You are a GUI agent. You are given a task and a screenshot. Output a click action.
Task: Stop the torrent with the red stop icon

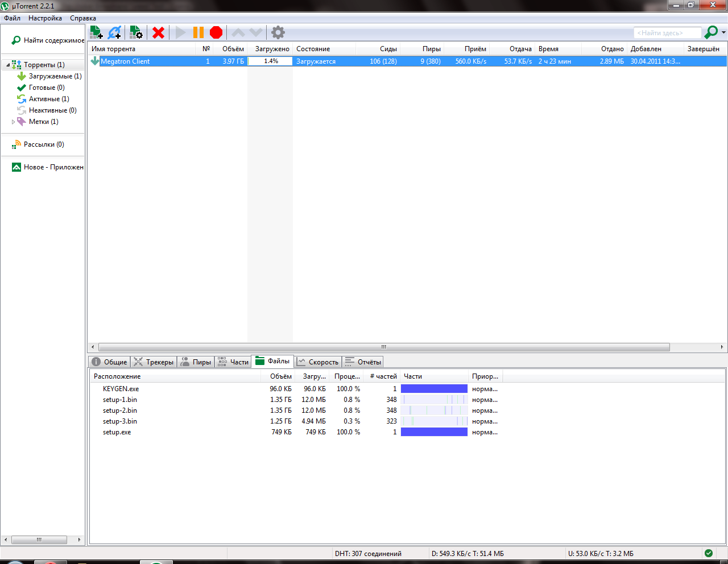click(x=216, y=32)
